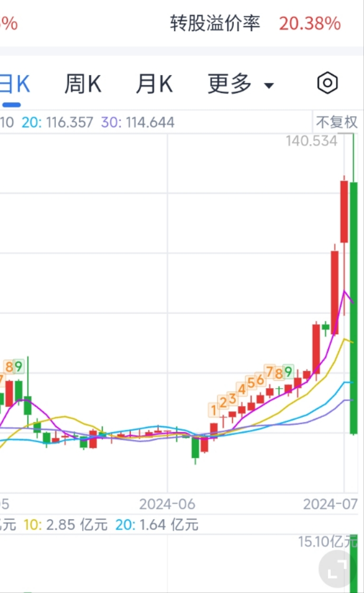
Task: Change the 不复权 adjustment setting
Action: click(x=337, y=122)
